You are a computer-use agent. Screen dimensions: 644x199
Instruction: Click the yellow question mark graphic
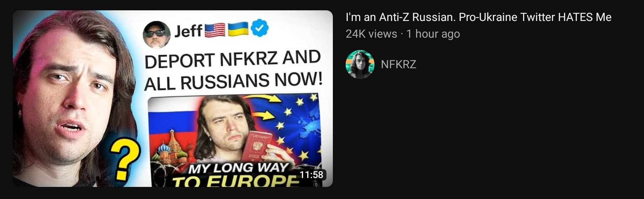click(123, 159)
